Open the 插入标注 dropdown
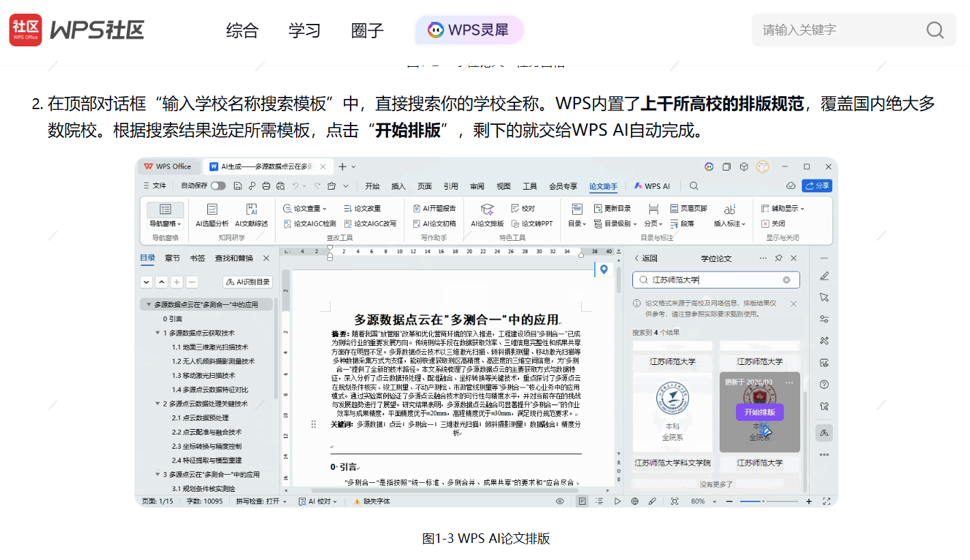The height and width of the screenshot is (560, 970). [730, 223]
